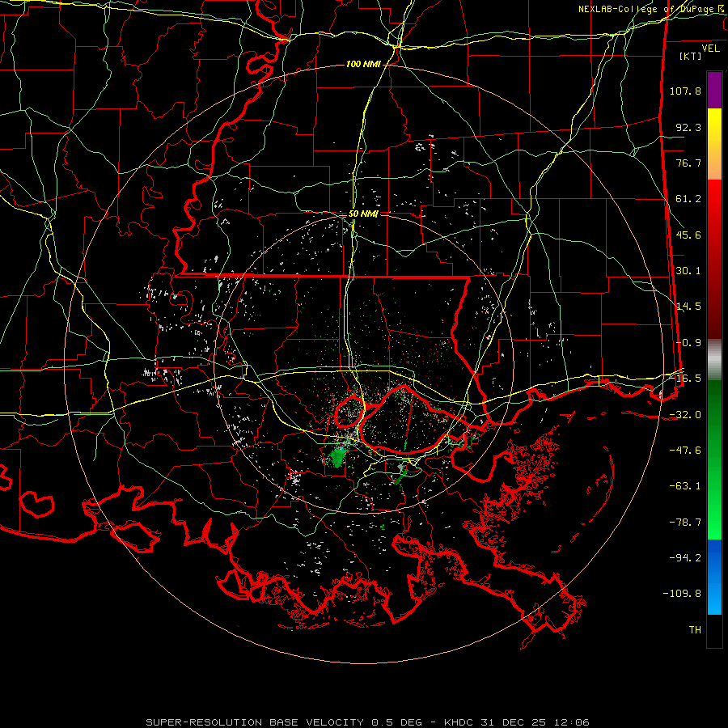The height and width of the screenshot is (728, 728).
Task: Click the -78.7 legend value
Action: coord(685,523)
